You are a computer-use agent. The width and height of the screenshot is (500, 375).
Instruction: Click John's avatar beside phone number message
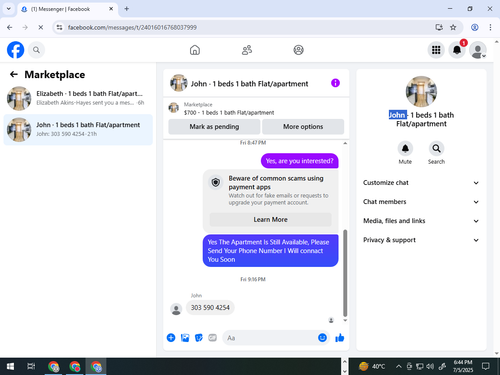point(176,309)
